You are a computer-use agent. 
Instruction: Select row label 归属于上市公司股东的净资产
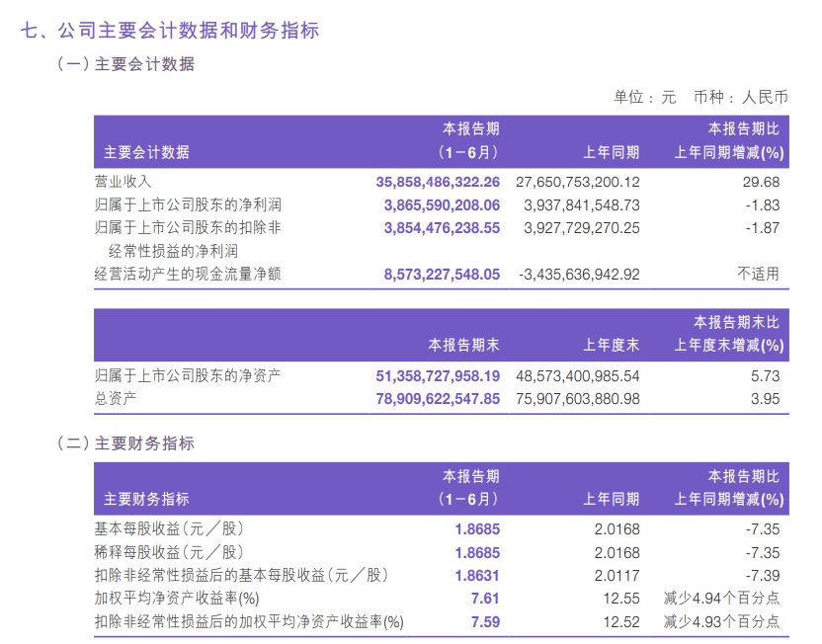(188, 375)
